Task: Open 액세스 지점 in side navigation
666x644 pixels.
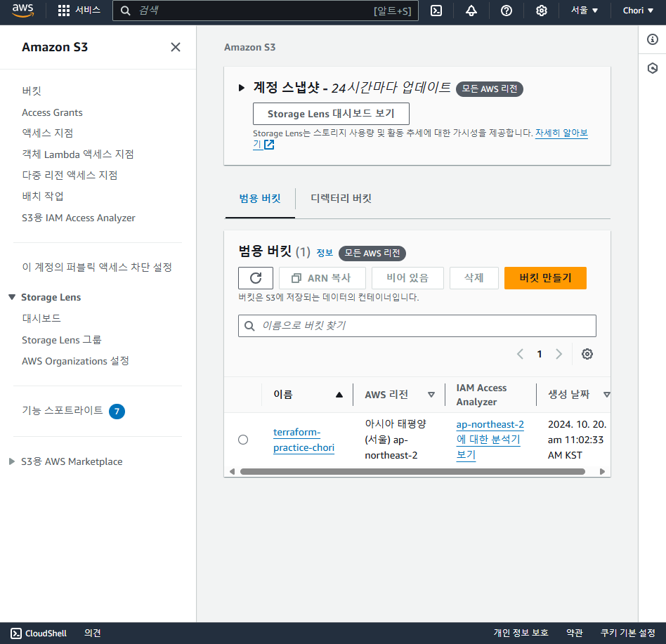Action: tap(48, 133)
